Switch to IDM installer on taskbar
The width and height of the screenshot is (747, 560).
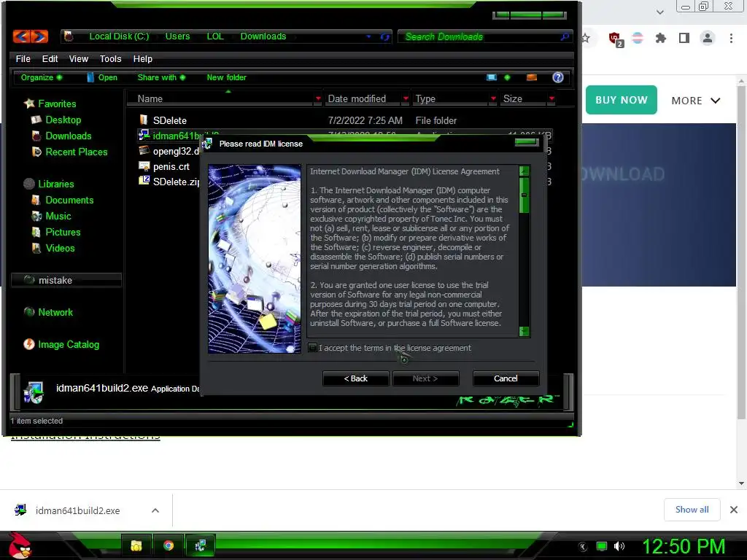click(200, 545)
